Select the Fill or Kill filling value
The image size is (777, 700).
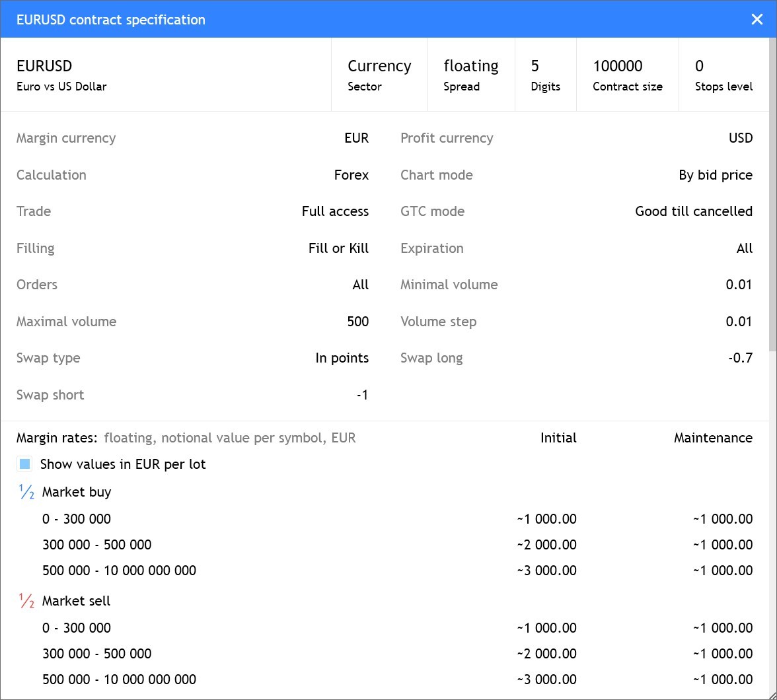pyautogui.click(x=338, y=248)
